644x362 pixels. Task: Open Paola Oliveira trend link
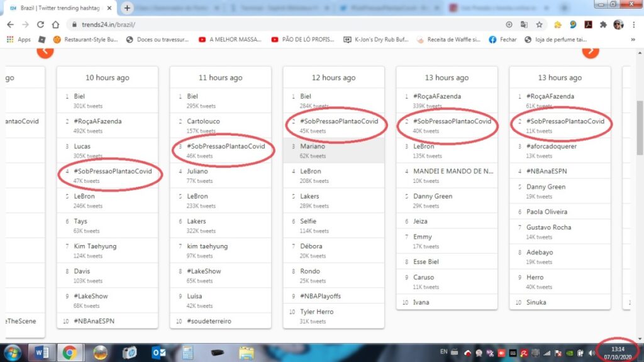[x=547, y=212]
